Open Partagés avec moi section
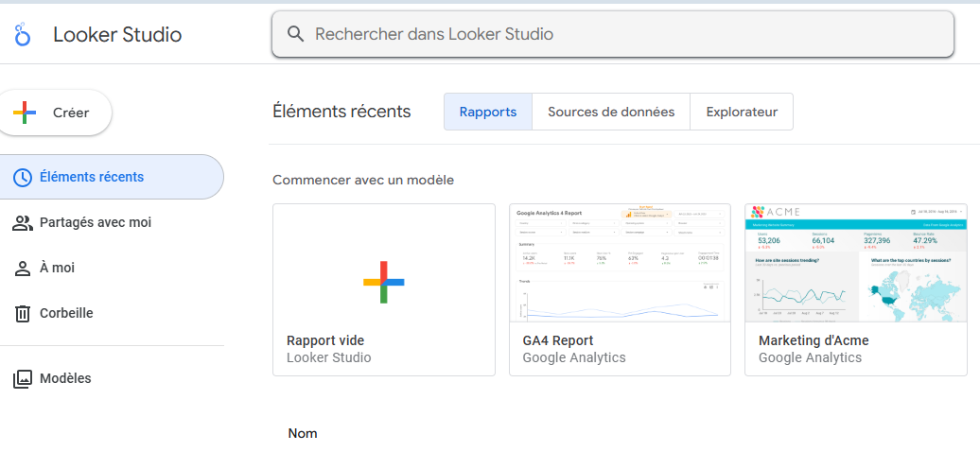The width and height of the screenshot is (980, 452). [x=112, y=222]
